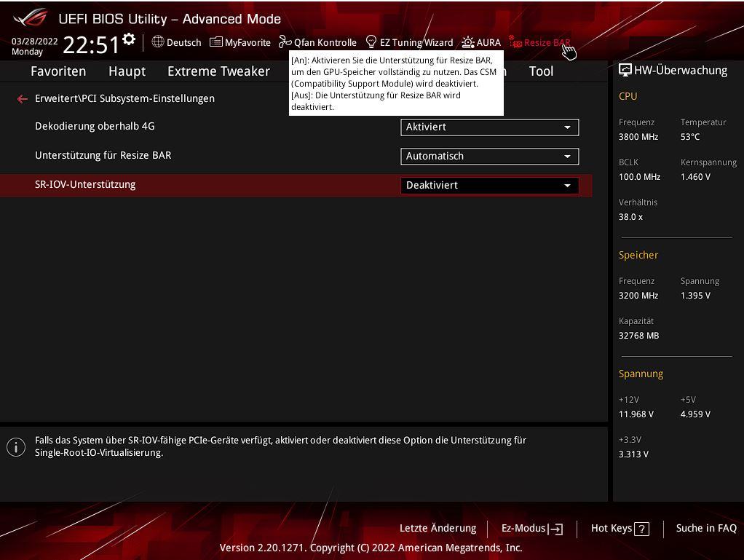Image resolution: width=744 pixels, height=560 pixels.
Task: Click the HW-Überwachung monitor icon
Action: [625, 70]
